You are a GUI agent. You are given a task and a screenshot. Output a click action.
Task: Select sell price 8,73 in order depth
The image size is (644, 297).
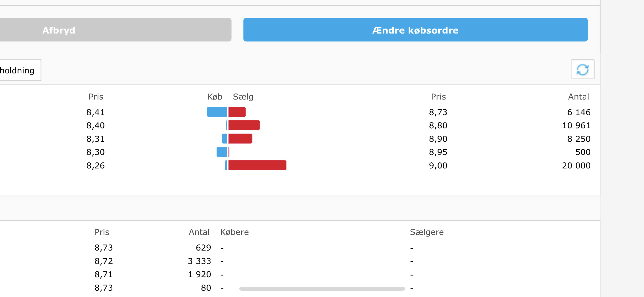pyautogui.click(x=438, y=112)
